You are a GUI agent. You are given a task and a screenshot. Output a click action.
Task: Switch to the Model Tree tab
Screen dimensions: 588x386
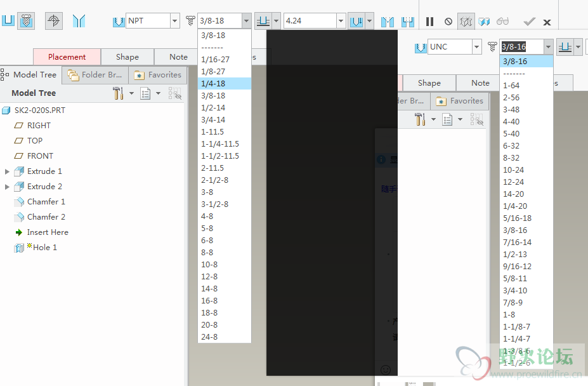tap(30, 75)
